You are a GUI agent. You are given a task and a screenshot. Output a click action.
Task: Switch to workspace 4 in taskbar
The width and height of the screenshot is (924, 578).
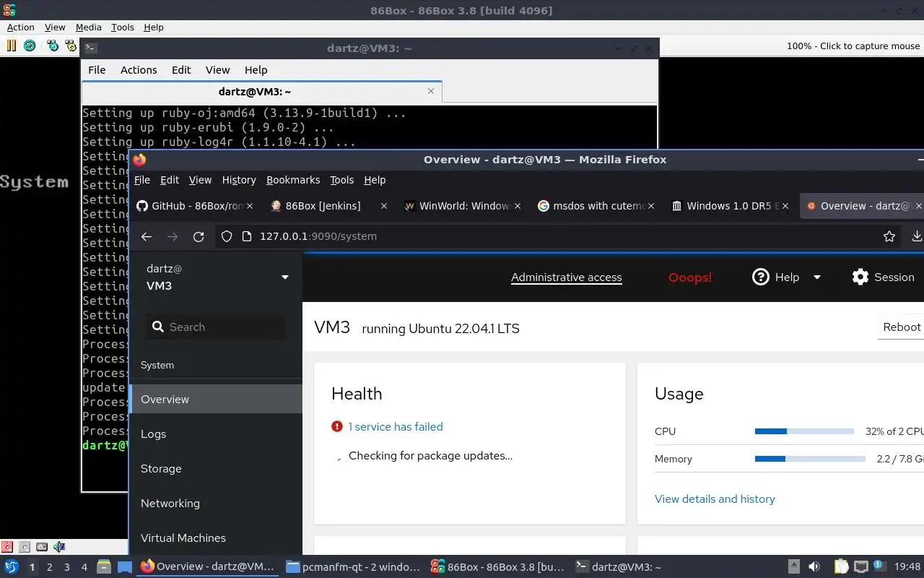pos(84,567)
